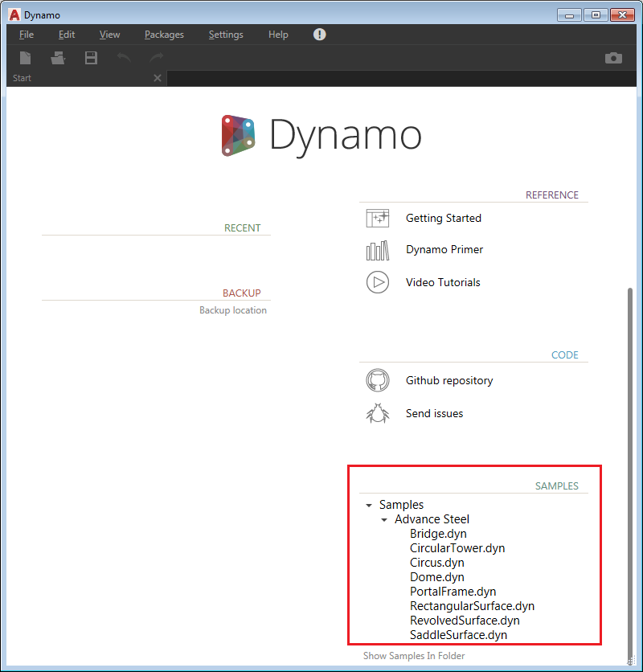The height and width of the screenshot is (672, 643).
Task: Click Send issues link
Action: tap(434, 414)
